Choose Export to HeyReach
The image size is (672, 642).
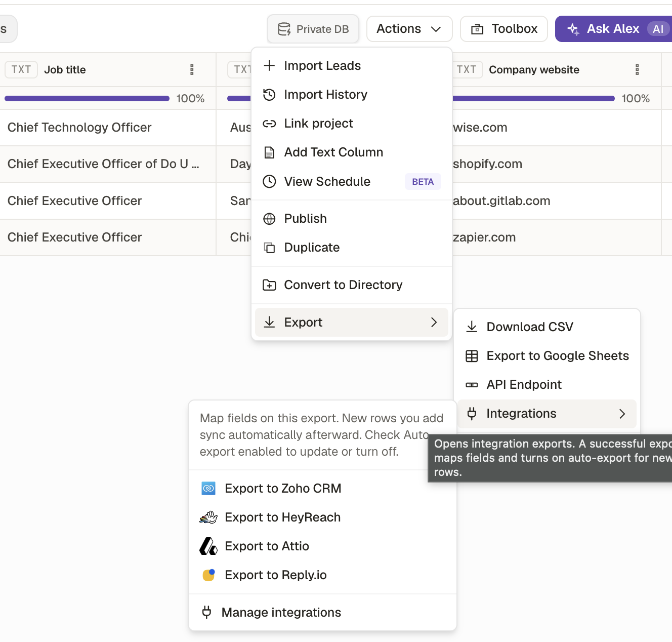pyautogui.click(x=322, y=517)
